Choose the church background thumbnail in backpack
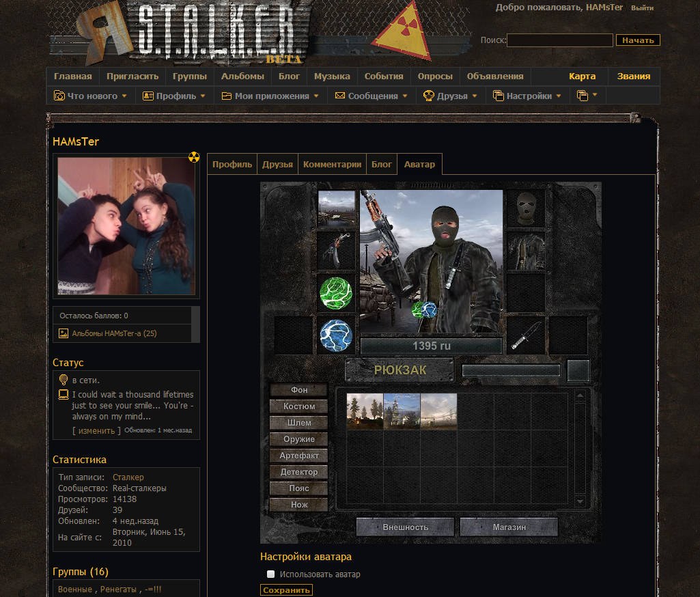The height and width of the screenshot is (597, 700). click(x=402, y=411)
